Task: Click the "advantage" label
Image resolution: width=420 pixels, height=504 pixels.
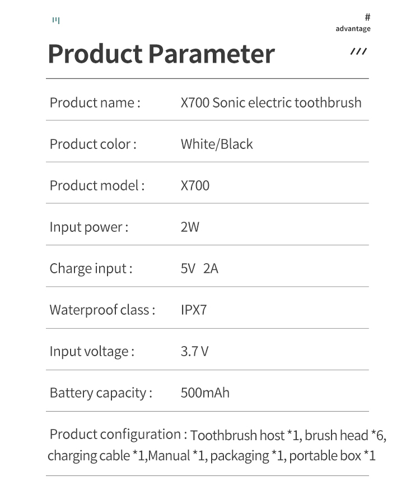Action: 353,29
